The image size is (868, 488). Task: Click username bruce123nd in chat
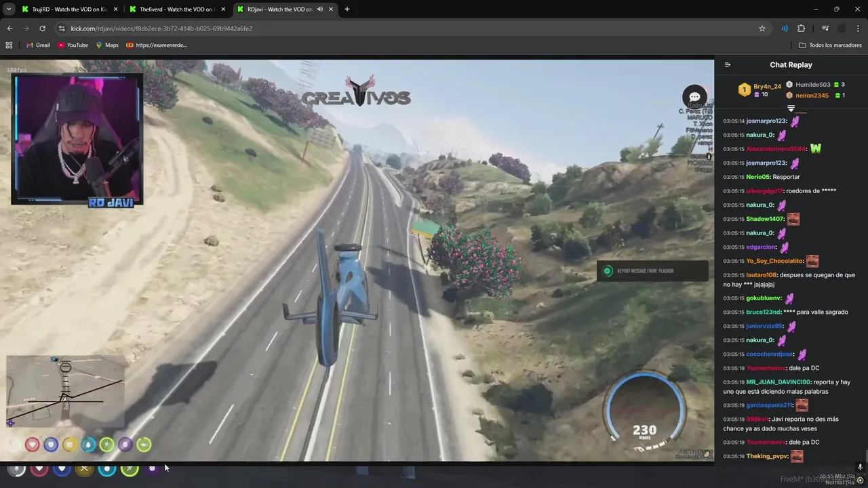point(763,312)
